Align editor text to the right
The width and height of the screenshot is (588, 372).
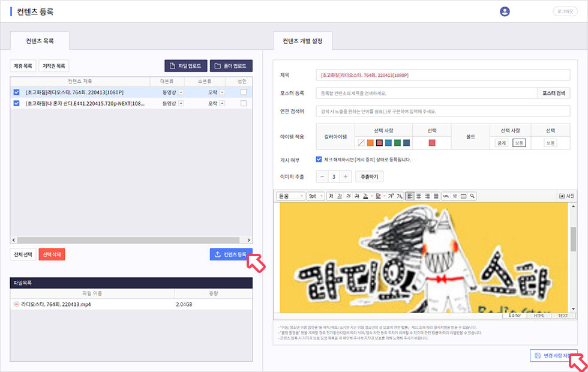[x=427, y=196]
